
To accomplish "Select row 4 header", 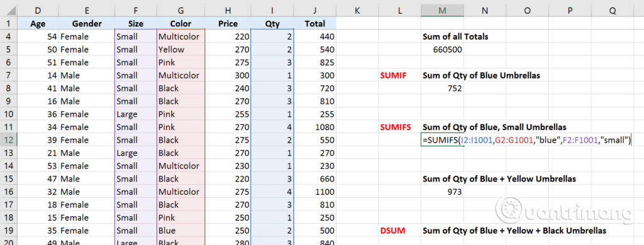I will [x=9, y=37].
